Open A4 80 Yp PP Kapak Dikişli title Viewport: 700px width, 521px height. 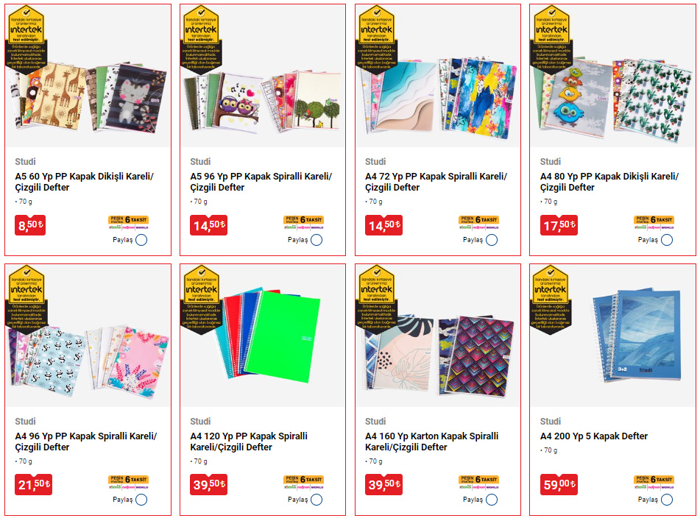(609, 182)
